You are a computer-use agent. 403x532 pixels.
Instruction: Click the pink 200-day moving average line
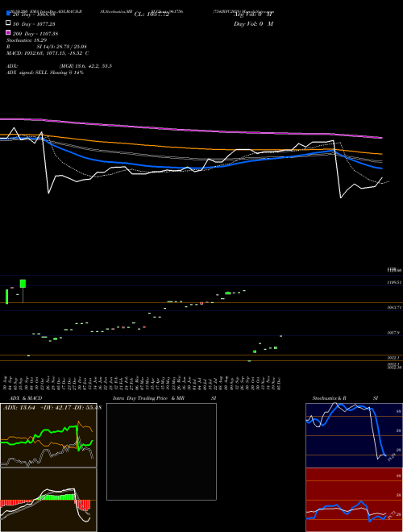pyautogui.click(x=190, y=130)
